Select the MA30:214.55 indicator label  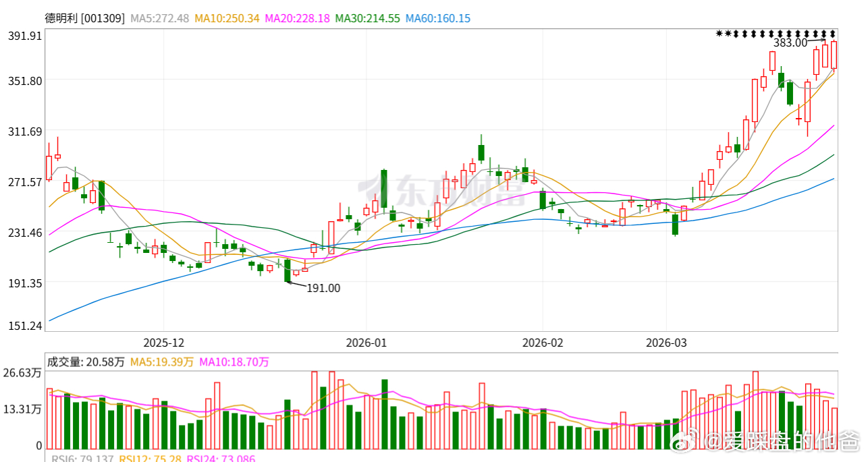coord(368,18)
